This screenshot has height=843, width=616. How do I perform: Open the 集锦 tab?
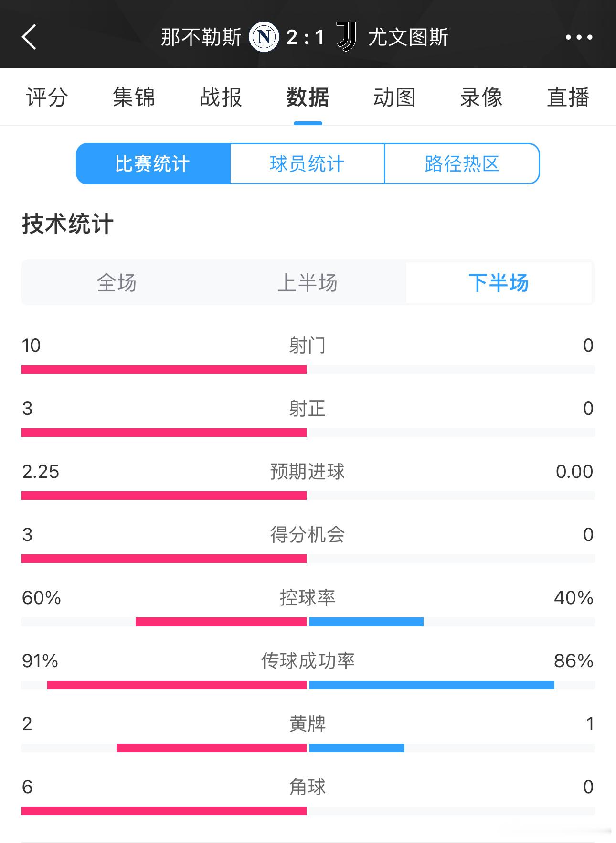point(134,97)
